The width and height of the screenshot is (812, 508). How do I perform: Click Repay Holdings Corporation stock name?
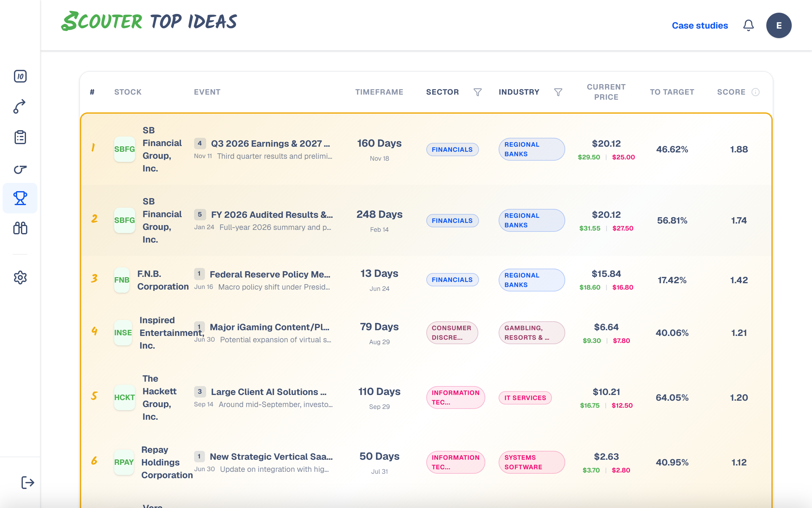[x=167, y=462]
